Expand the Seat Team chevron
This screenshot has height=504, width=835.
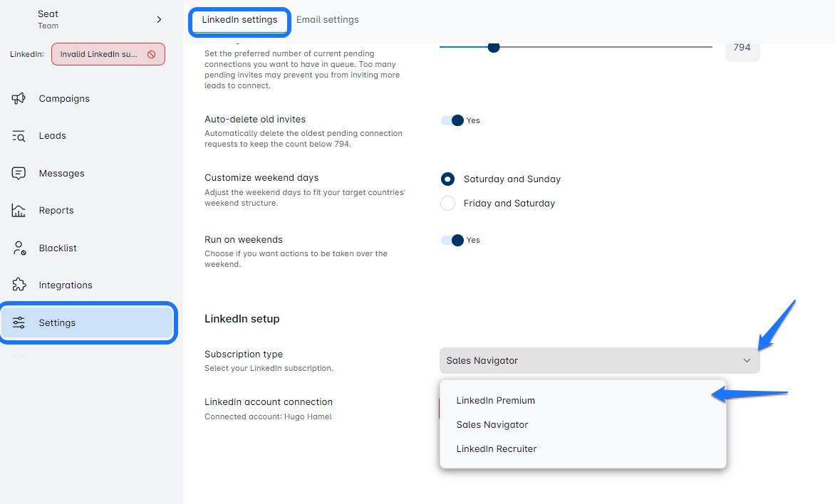pos(159,20)
